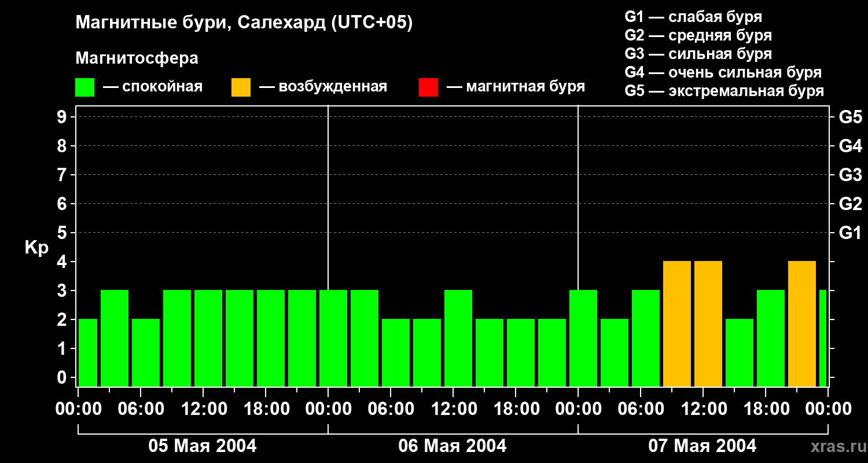Click the green 'спокойная' legend swatch

pos(85,87)
